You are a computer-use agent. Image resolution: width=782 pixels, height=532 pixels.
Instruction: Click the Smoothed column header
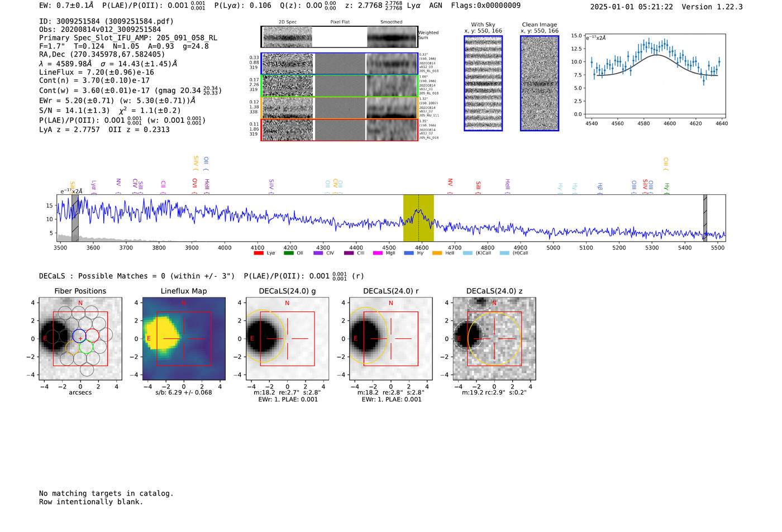392,22
